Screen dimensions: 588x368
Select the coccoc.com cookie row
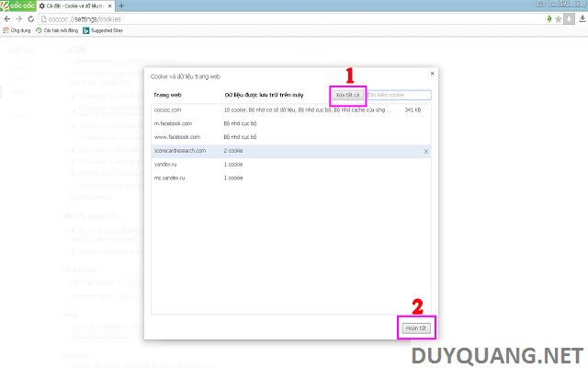click(x=291, y=110)
